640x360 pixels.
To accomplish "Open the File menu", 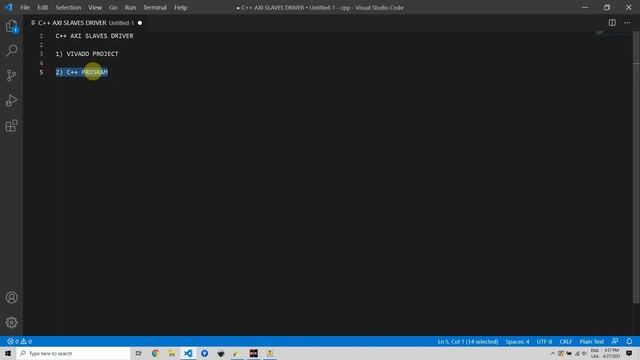I will (x=25, y=7).
